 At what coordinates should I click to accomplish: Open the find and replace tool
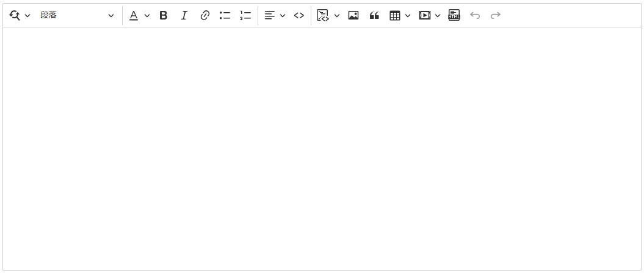pyautogui.click(x=15, y=16)
